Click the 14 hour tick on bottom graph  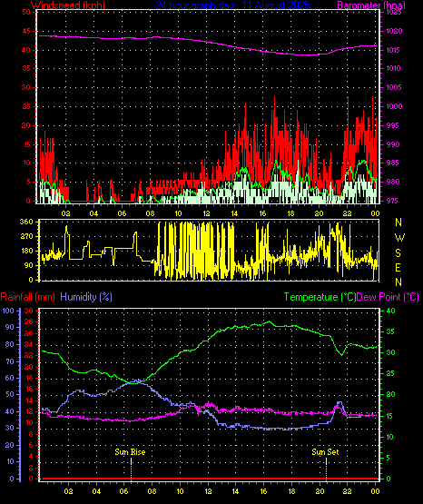[235, 491]
